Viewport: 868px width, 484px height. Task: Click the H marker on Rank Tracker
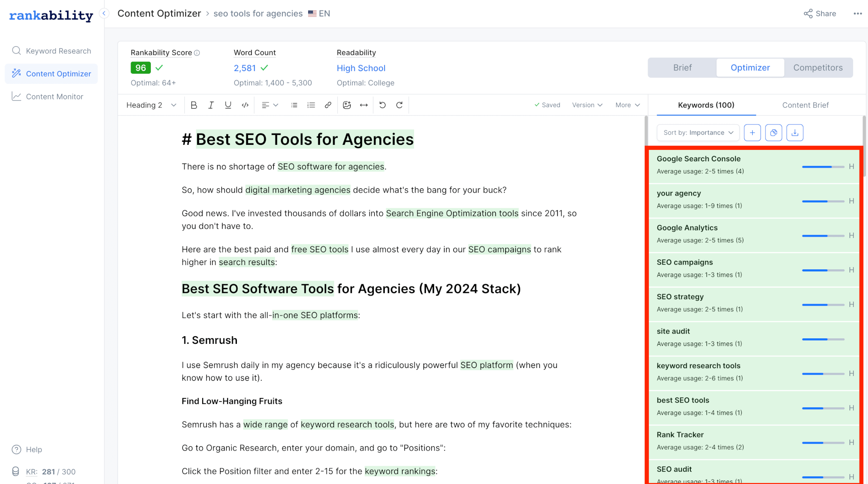click(x=851, y=443)
